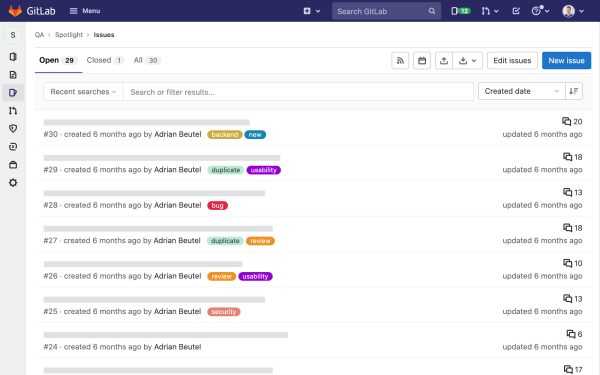Click the project avatar S in sidebar
This screenshot has height=375, width=600.
click(13, 35)
